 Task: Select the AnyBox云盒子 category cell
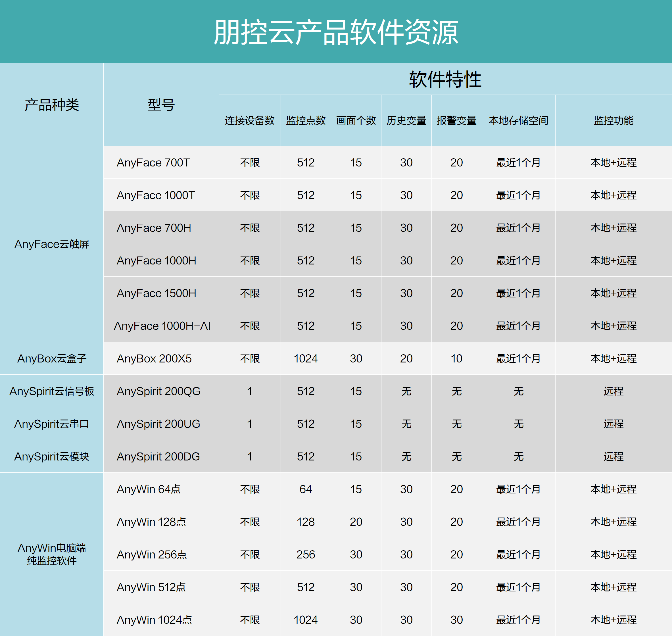[x=51, y=359]
